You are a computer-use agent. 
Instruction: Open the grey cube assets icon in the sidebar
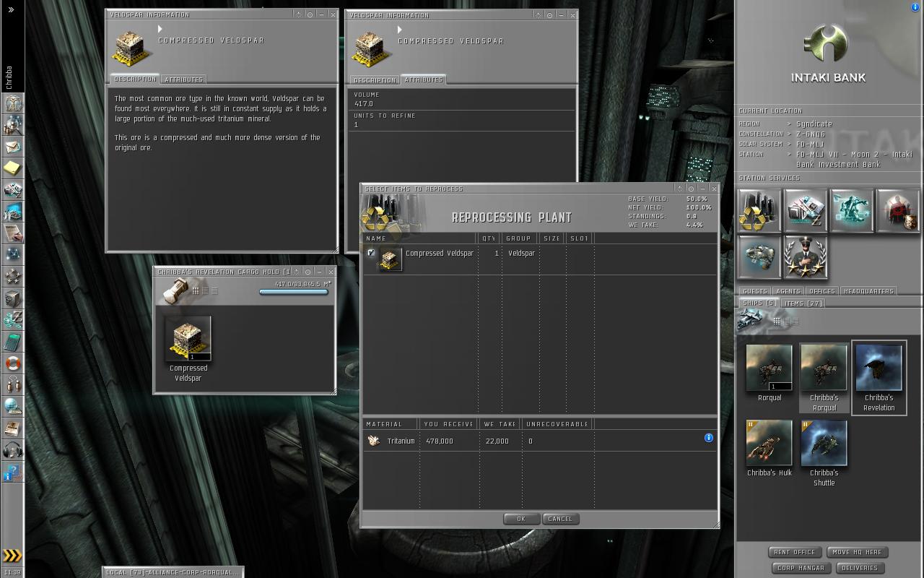point(13,299)
